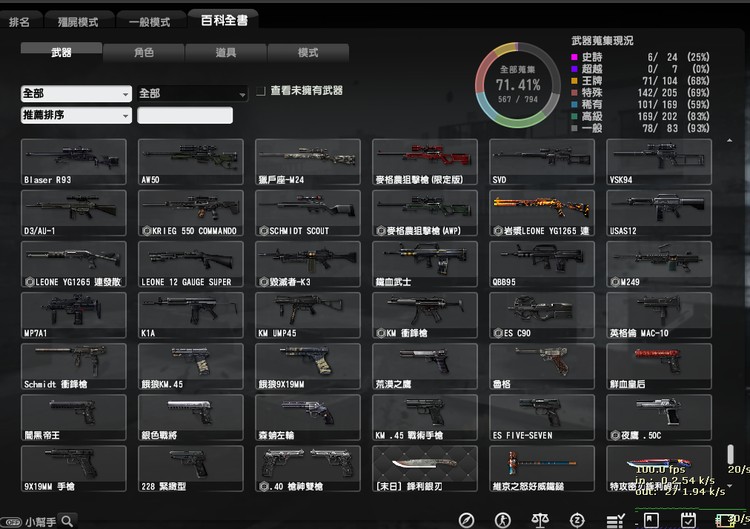Select the 荒漠之鷹 pistol card
This screenshot has width=750, height=529.
[x=425, y=366]
